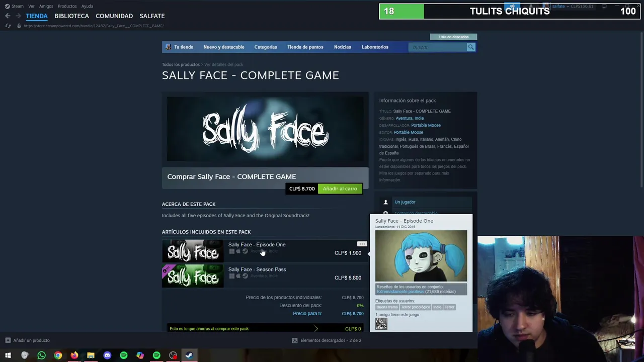
Task: Open the three-dots menu on Episode One
Action: [x=362, y=244]
